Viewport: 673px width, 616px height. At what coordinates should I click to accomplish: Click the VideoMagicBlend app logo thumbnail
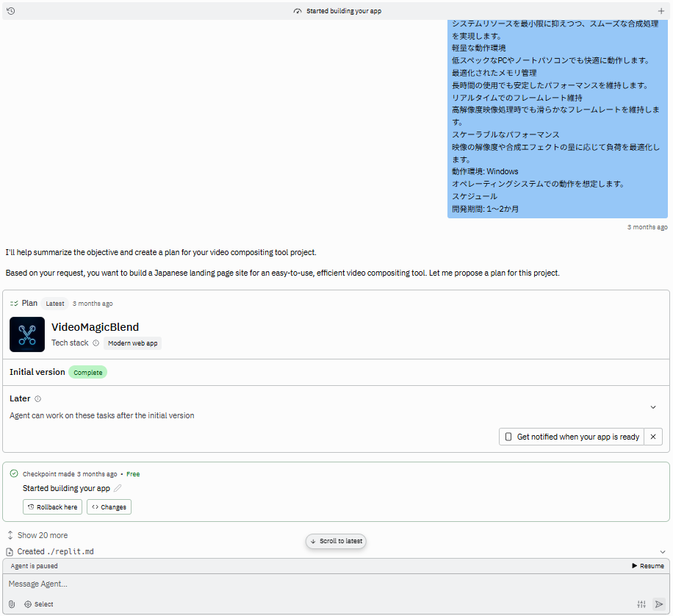27,334
